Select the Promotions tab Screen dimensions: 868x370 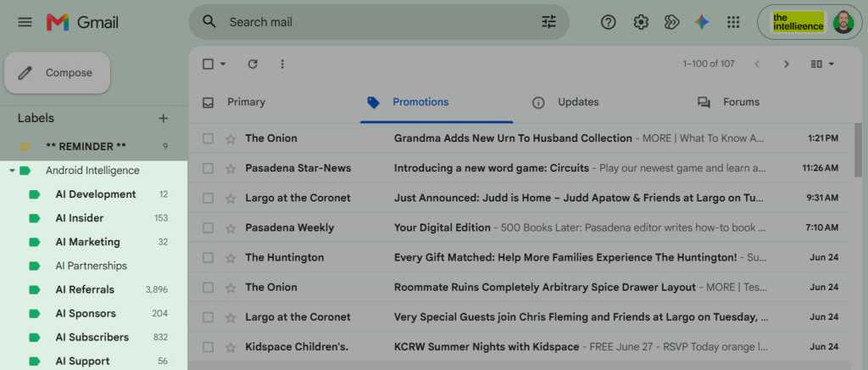click(x=437, y=102)
